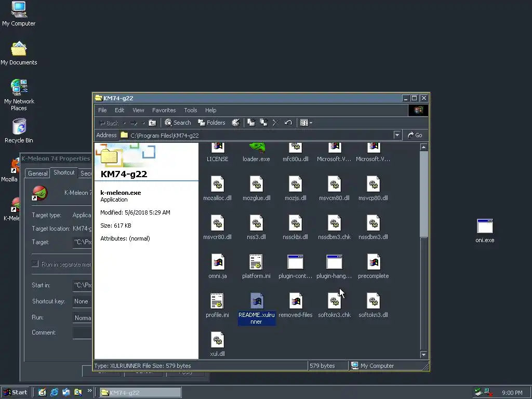Select the My Computer desktop icon
The image size is (532, 399).
pos(19,14)
